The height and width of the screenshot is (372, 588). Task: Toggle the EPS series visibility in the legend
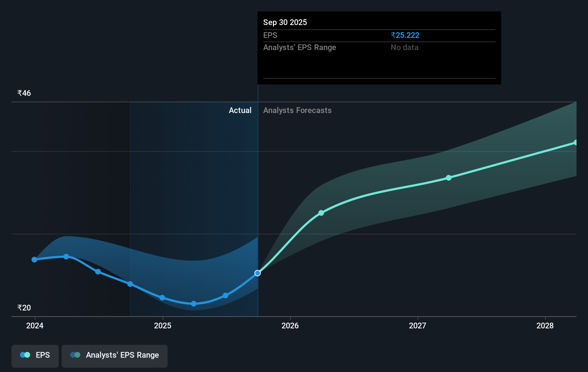coord(35,356)
